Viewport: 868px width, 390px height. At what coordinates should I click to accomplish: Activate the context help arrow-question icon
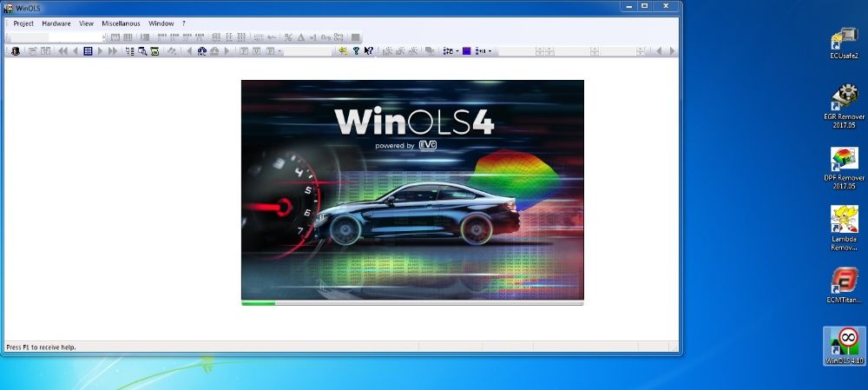click(x=369, y=51)
